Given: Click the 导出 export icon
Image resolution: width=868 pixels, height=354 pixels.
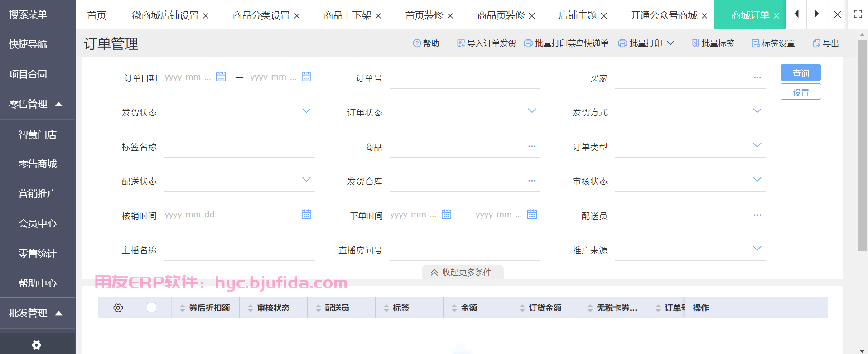Looking at the screenshot, I should [x=816, y=43].
